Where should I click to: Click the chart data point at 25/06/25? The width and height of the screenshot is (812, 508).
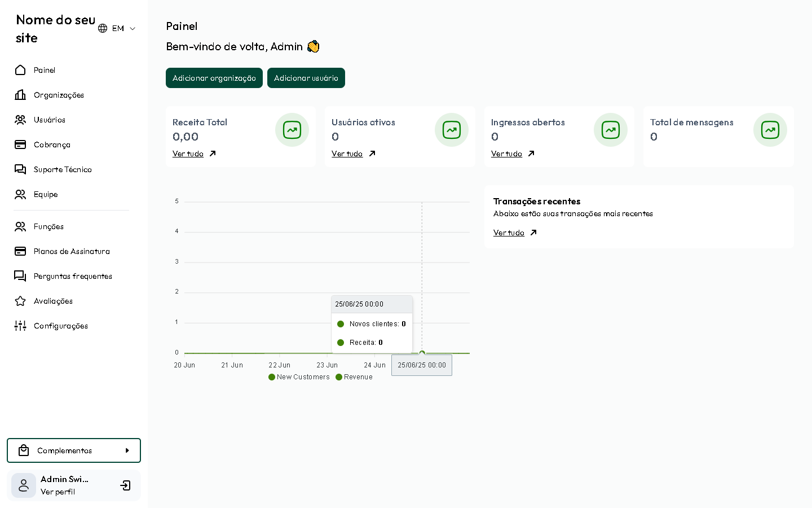tap(422, 353)
